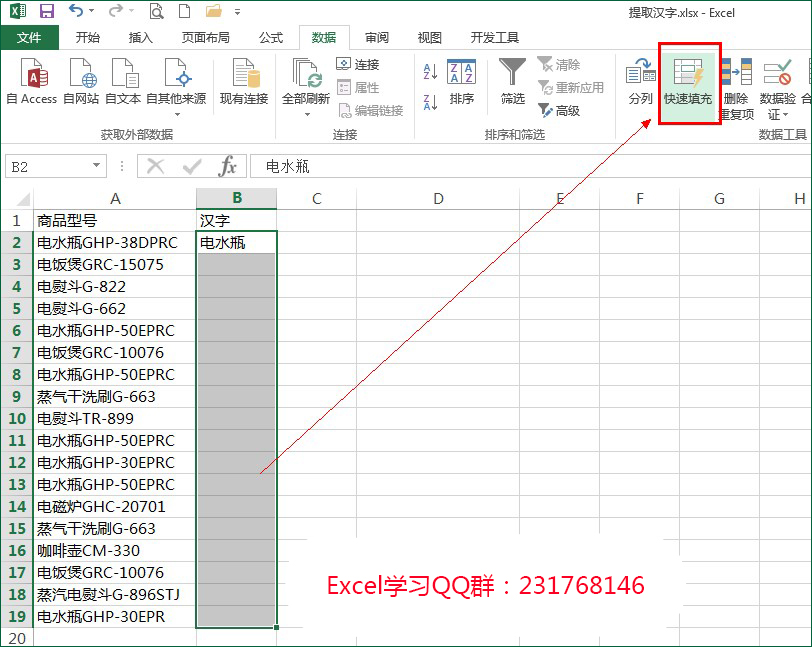
Task: Click cell 电磁炉GHC-20701
Action: tap(115, 507)
